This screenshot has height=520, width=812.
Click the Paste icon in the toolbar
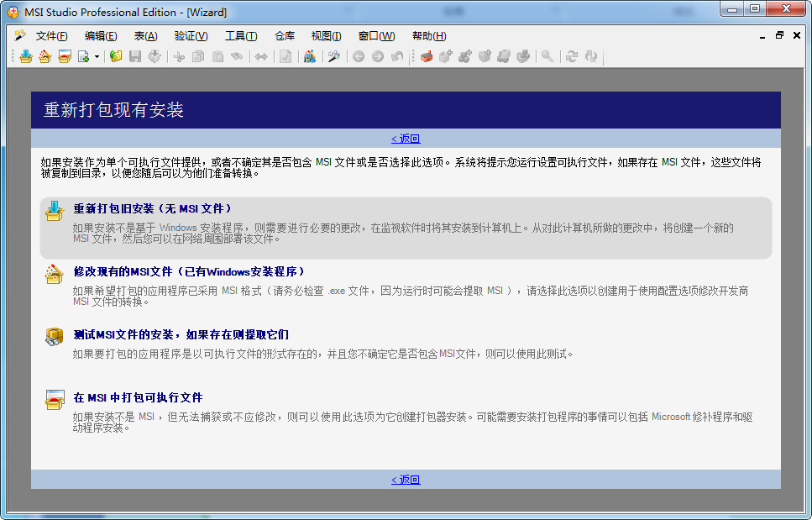pos(216,57)
